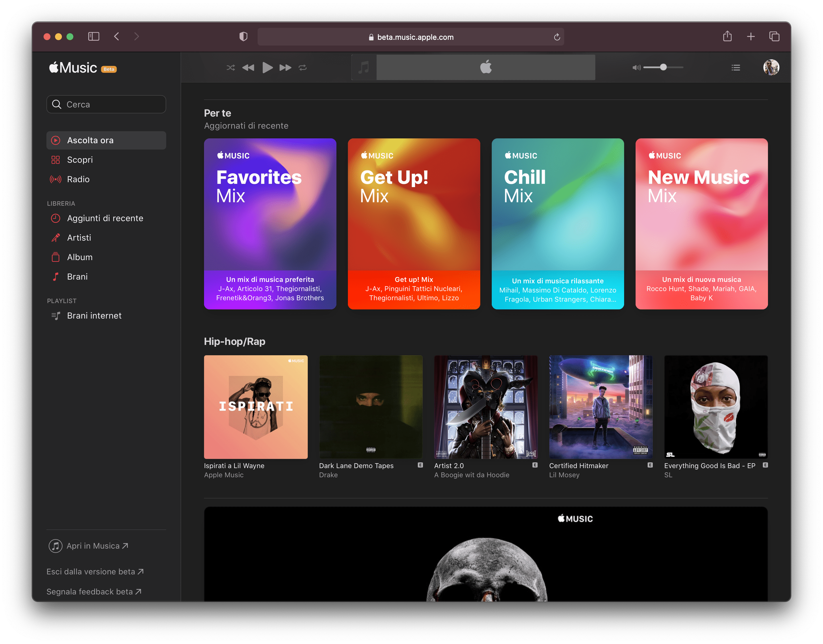This screenshot has width=823, height=644.
Task: Click Apple Music under Ispirati a Lil Wayne
Action: coord(224,475)
